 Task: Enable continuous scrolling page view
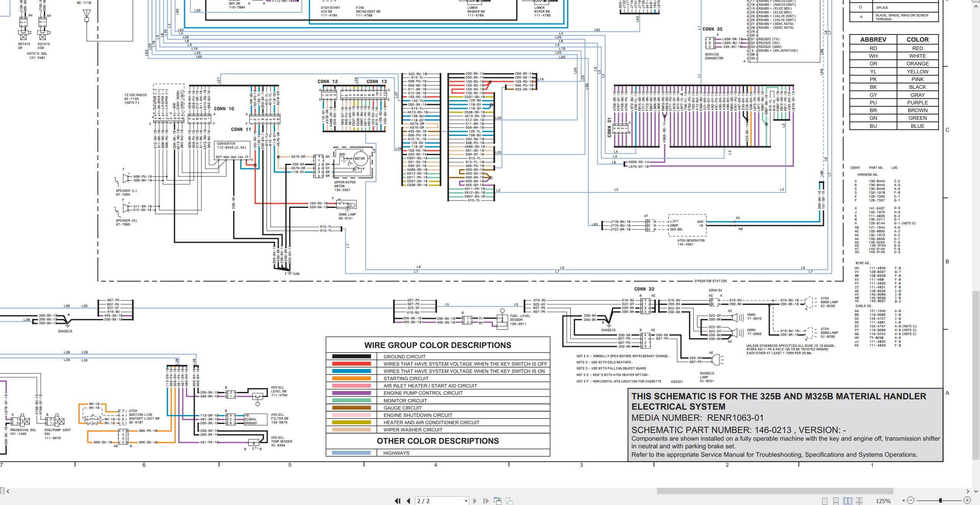point(836,501)
